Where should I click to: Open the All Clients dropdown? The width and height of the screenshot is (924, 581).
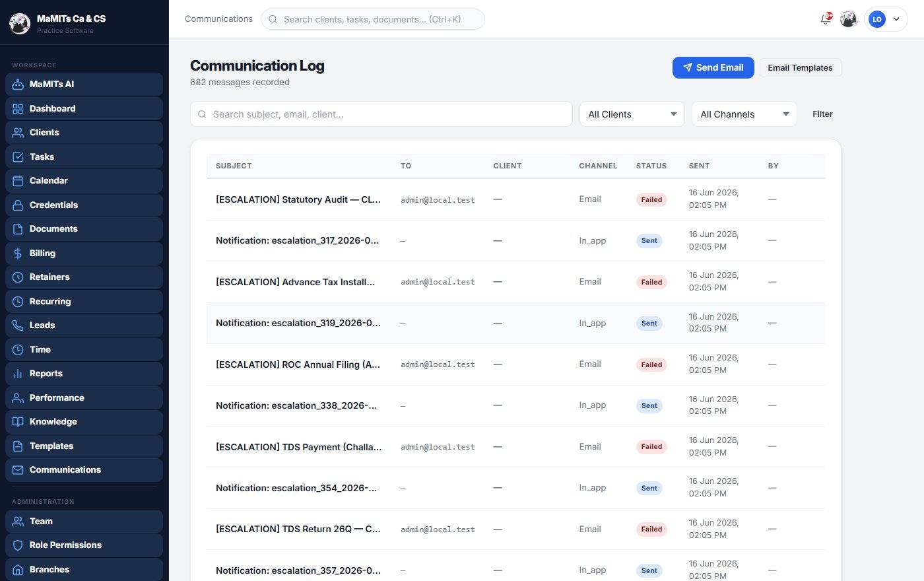pos(632,114)
